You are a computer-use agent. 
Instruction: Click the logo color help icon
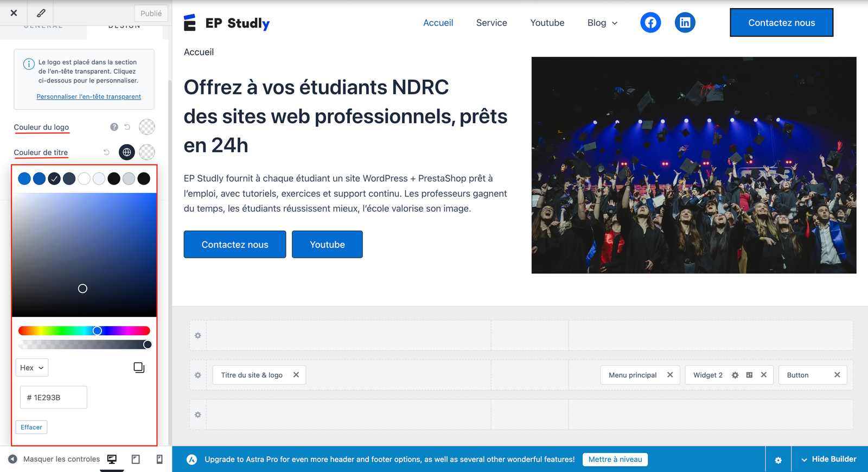click(x=114, y=127)
